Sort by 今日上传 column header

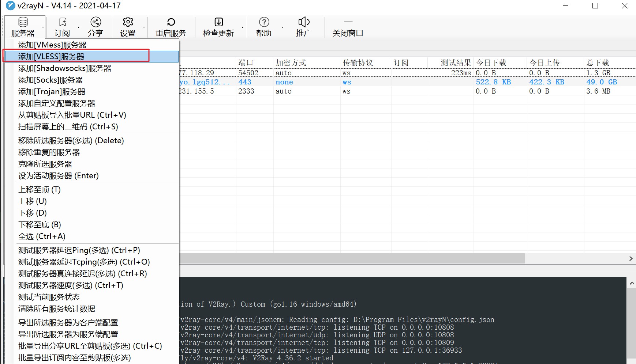click(x=555, y=63)
